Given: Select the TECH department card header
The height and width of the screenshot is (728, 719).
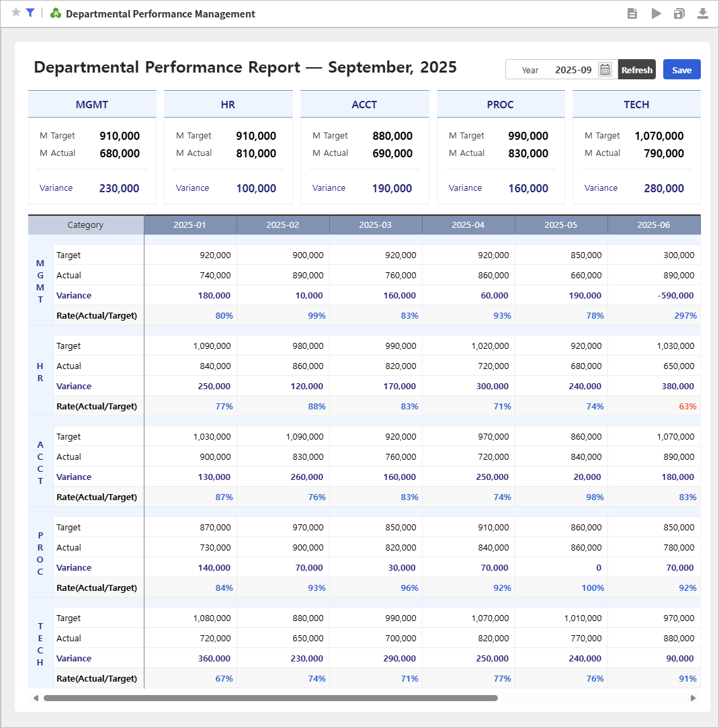Looking at the screenshot, I should click(x=636, y=104).
